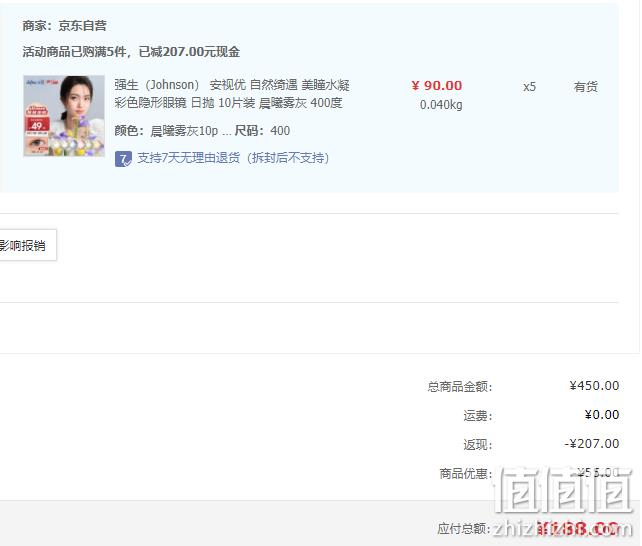Select the 商品优惠 label
The width and height of the screenshot is (642, 546).
(x=466, y=474)
